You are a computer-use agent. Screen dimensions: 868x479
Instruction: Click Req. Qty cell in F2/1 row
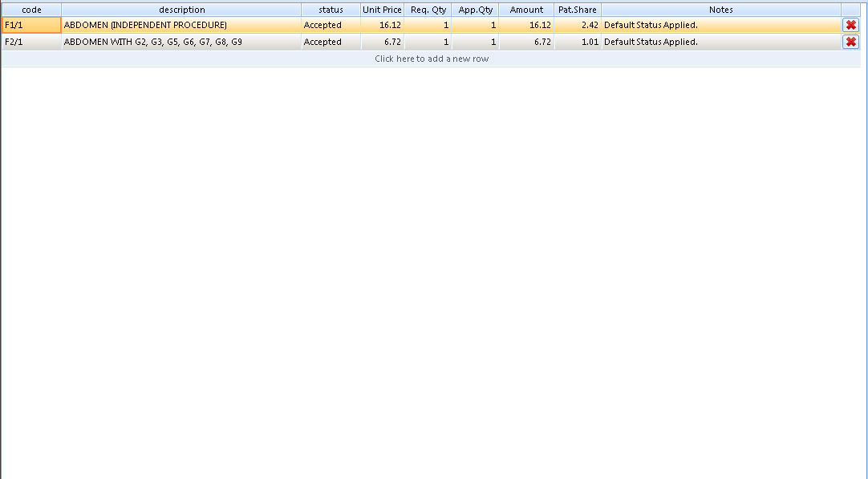click(428, 42)
